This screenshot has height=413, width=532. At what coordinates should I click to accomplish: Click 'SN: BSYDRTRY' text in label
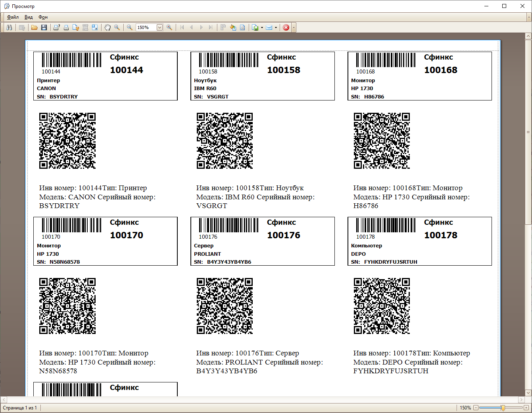point(57,96)
